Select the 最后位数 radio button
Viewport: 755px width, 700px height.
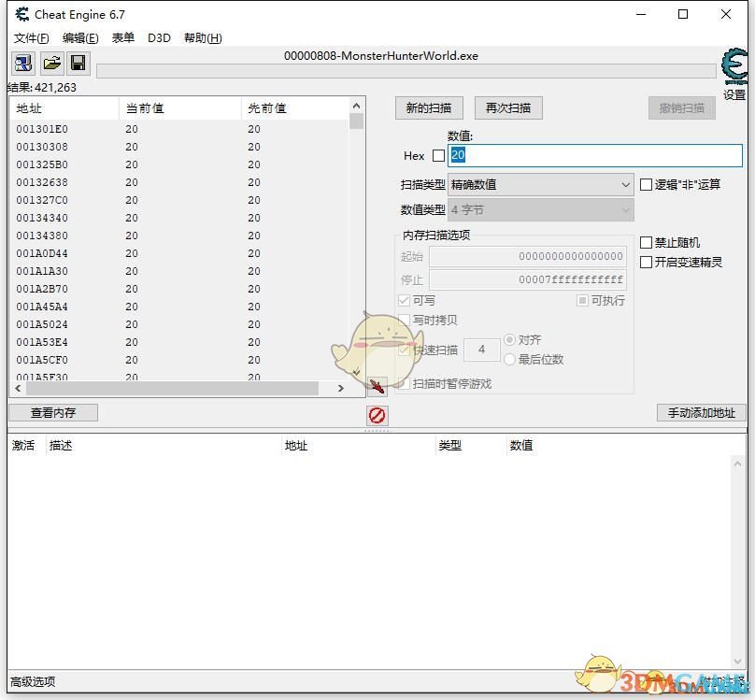pyautogui.click(x=509, y=359)
